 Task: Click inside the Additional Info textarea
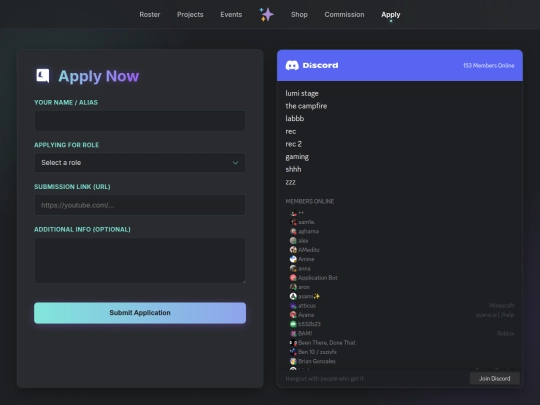pos(140,260)
